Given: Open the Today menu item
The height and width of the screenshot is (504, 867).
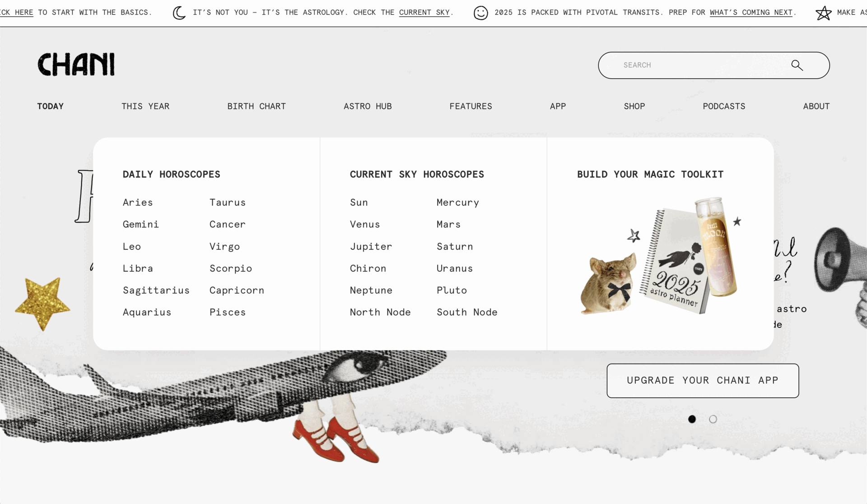Looking at the screenshot, I should click(50, 106).
